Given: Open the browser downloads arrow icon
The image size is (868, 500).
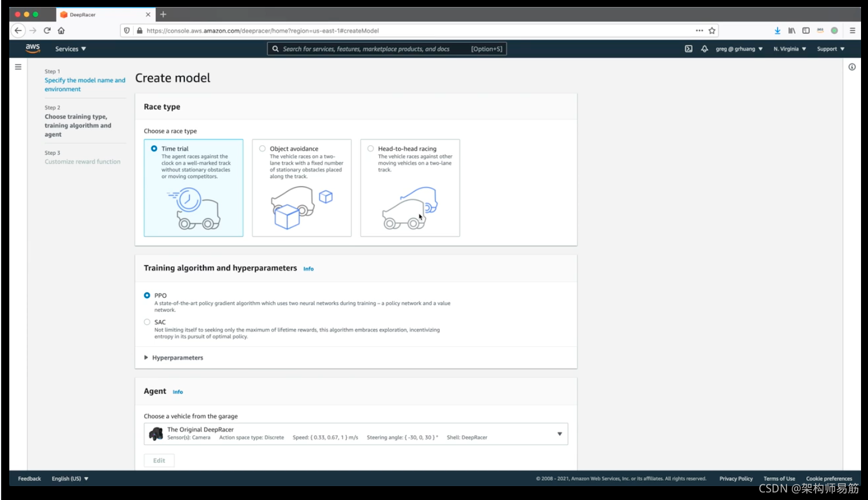Looking at the screenshot, I should point(777,31).
